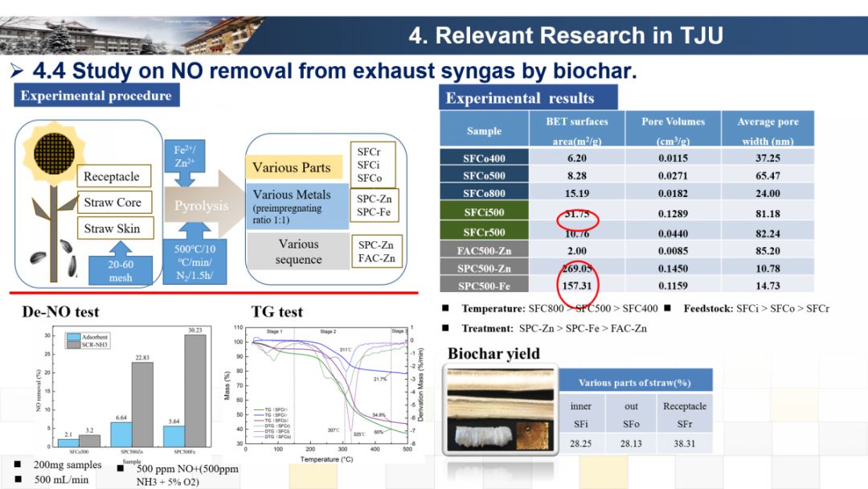
Task: Click the BET value '15.19'
Action: click(577, 193)
